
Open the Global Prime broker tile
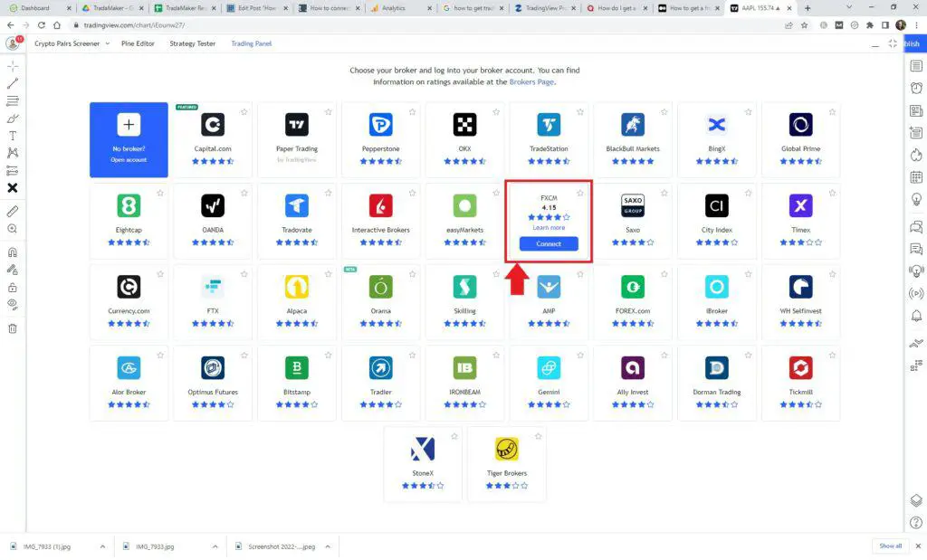[x=800, y=140]
